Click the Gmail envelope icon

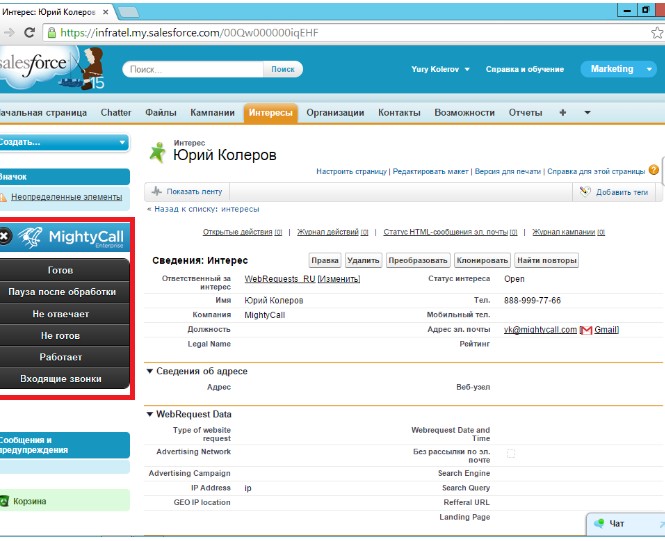(x=586, y=330)
